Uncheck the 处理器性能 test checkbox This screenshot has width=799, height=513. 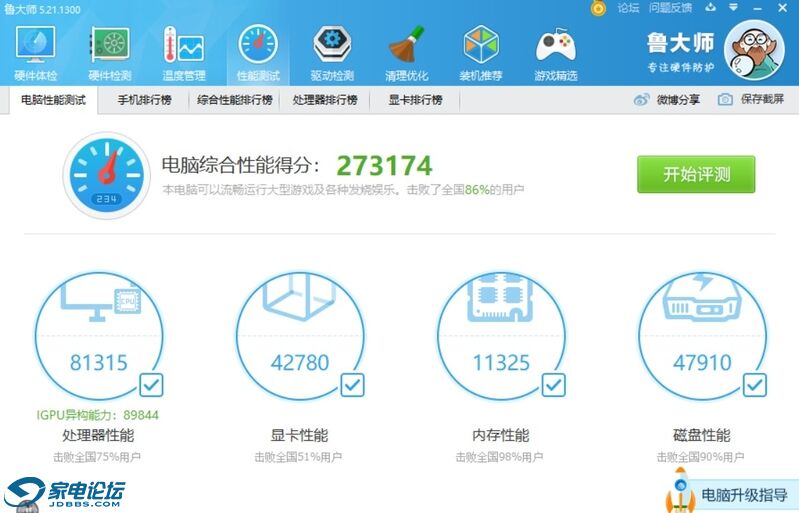151,385
